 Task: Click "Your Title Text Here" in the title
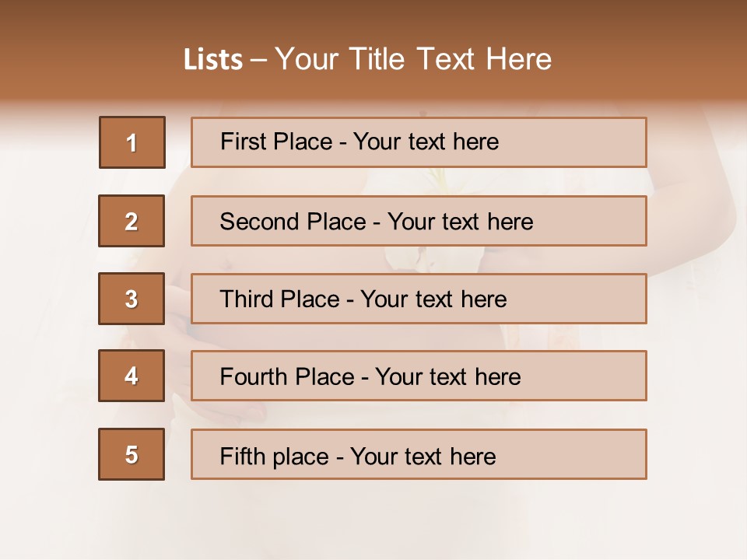[413, 60]
